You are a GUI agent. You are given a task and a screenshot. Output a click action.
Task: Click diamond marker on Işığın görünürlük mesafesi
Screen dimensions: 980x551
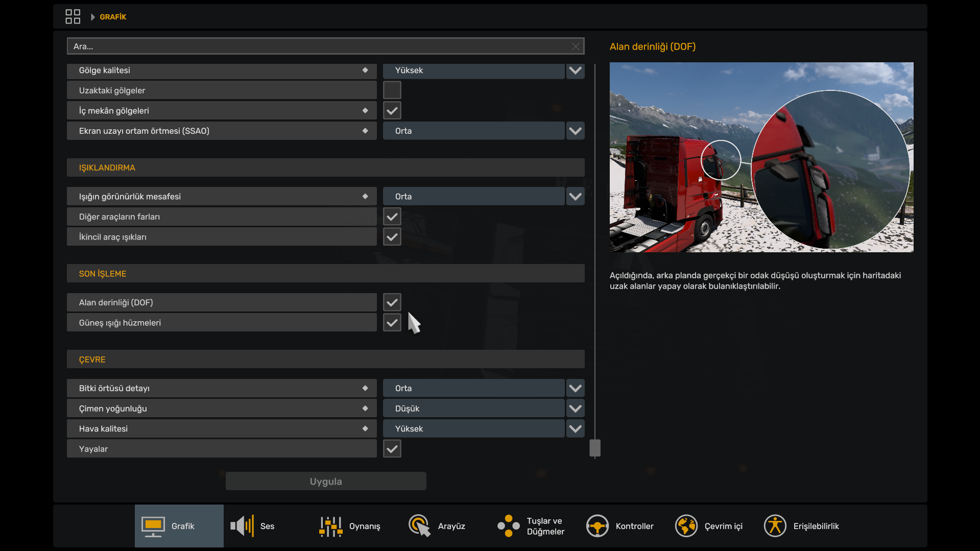365,196
